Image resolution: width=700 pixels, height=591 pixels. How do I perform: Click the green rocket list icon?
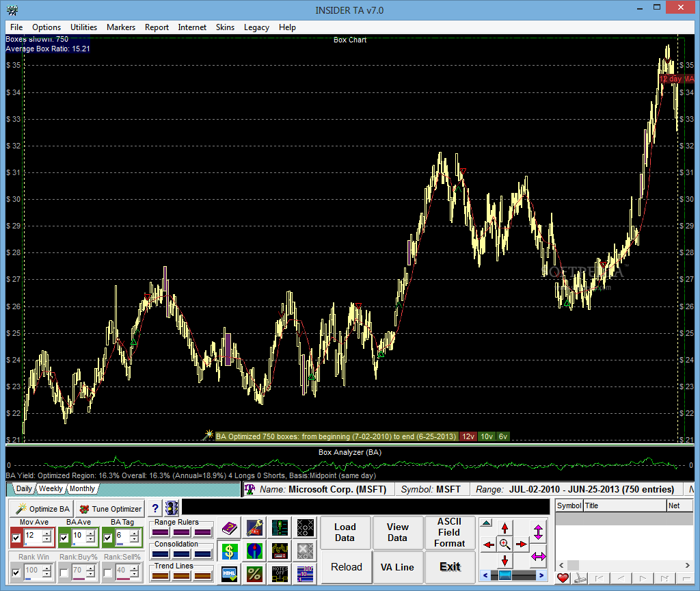[280, 528]
